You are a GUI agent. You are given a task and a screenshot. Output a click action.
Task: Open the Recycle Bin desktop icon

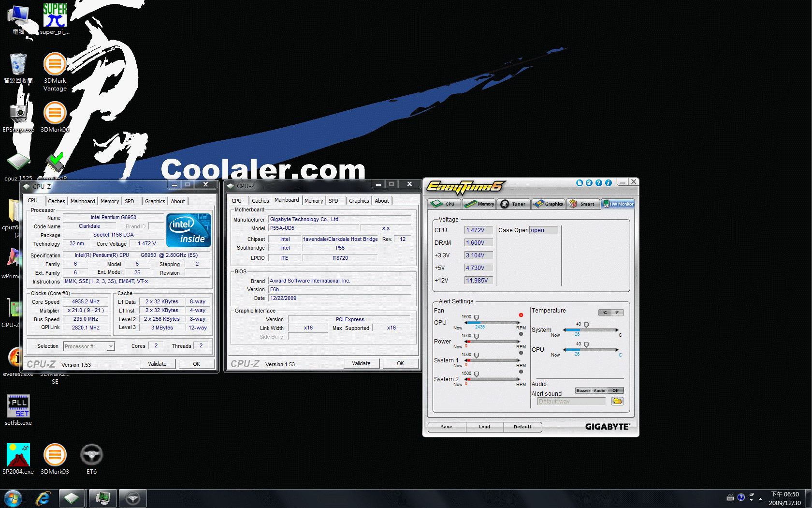[18, 68]
